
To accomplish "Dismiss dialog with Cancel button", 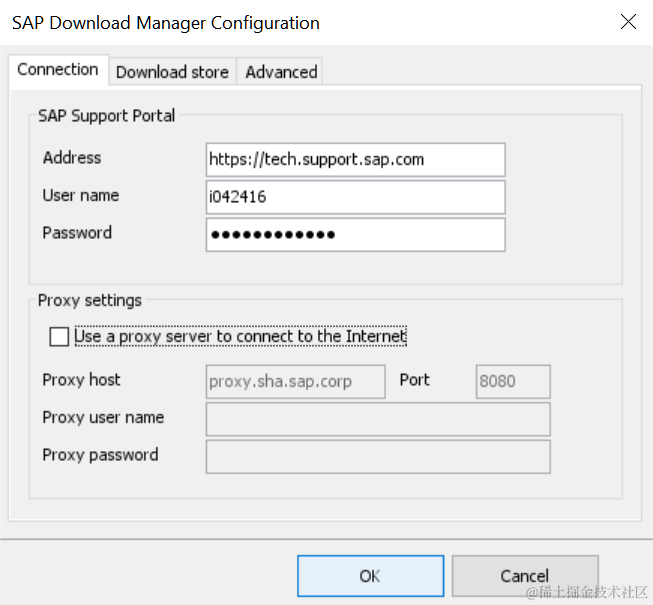I will [525, 576].
